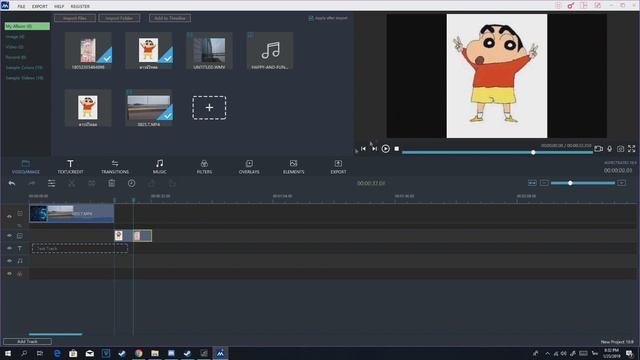This screenshot has width=640, height=360.
Task: Open Windows taskbar search
Action: pyautogui.click(x=24, y=353)
